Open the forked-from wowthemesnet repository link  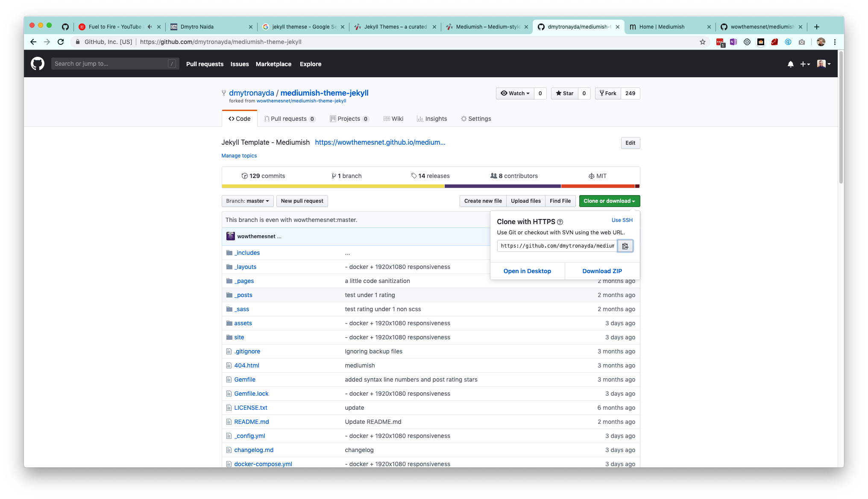pyautogui.click(x=301, y=101)
